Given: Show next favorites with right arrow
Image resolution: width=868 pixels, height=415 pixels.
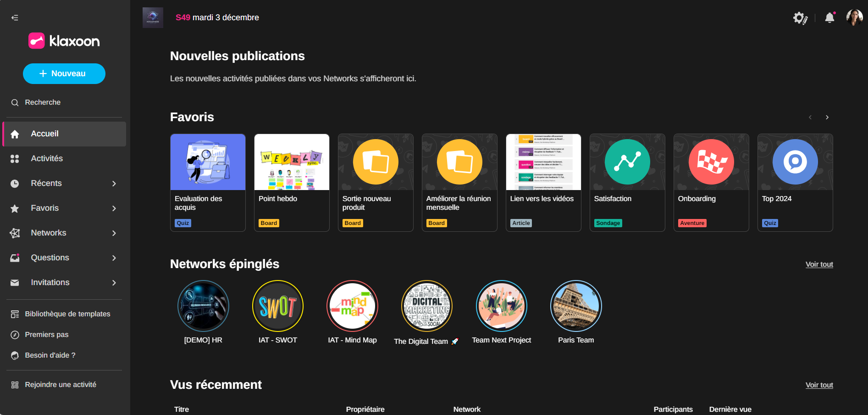Looking at the screenshot, I should 827,118.
